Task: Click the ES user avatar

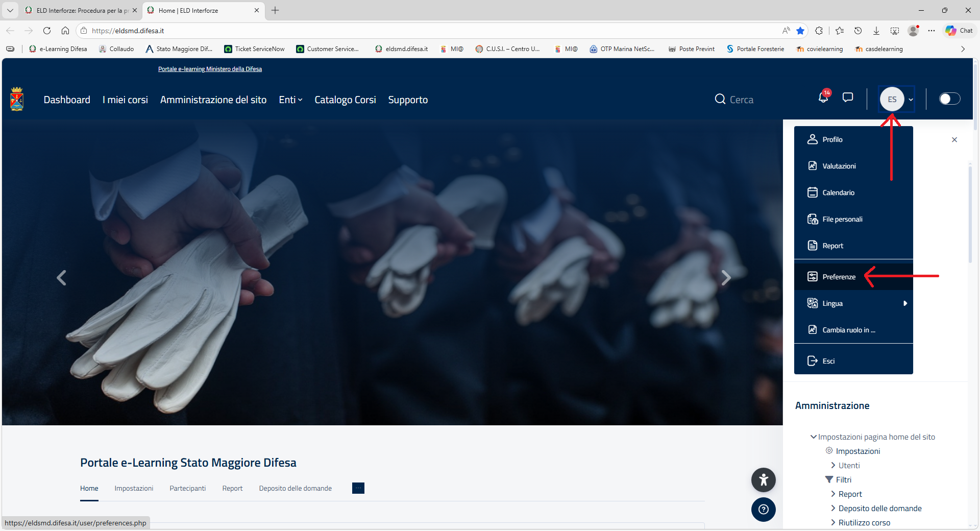Action: 892,99
